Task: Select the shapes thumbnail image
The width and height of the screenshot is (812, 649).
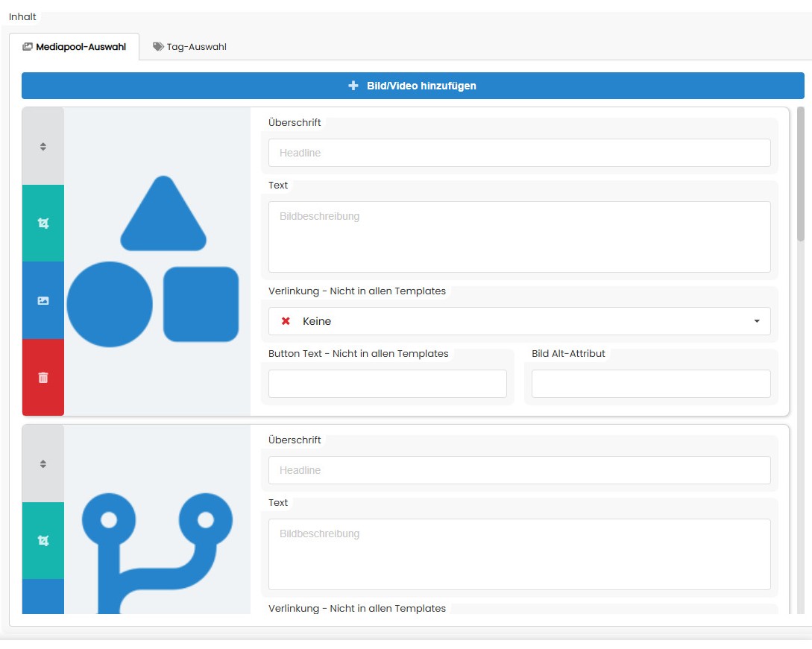Action: (157, 261)
